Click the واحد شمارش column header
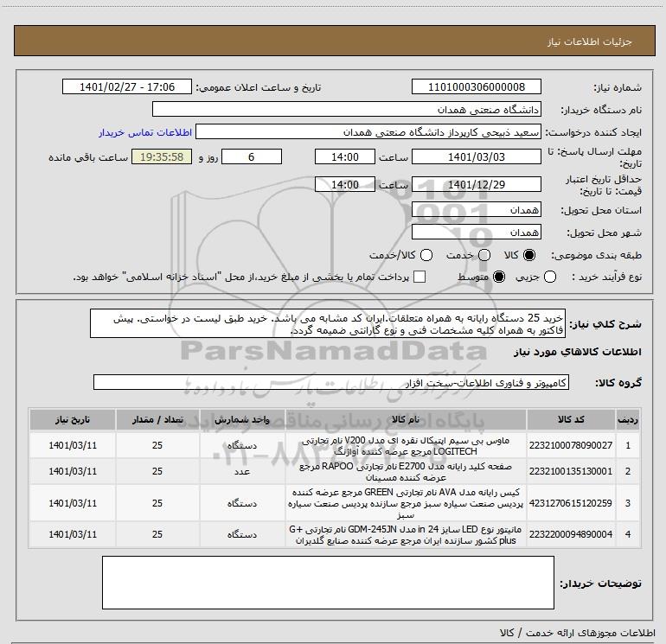The width and height of the screenshot is (666, 644). [241, 419]
